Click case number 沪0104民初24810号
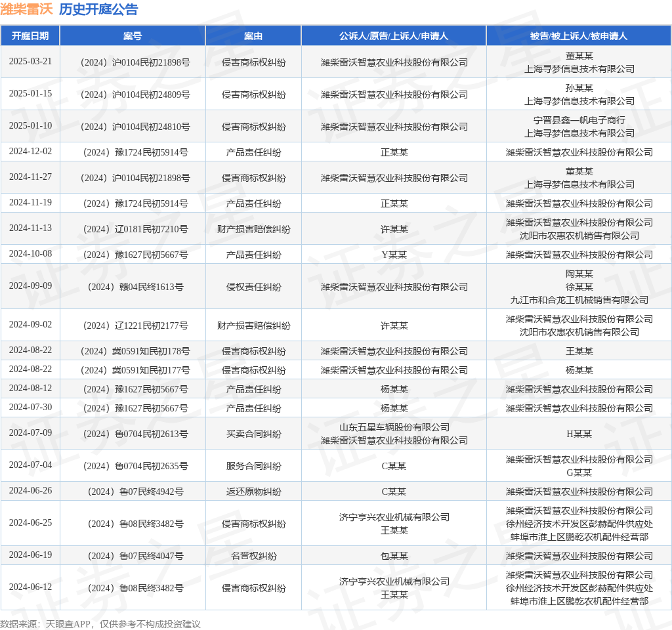This screenshot has width=672, height=630. pos(135,127)
